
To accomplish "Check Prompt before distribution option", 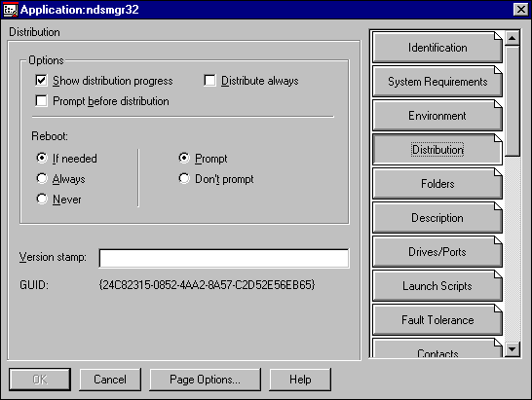I will click(x=41, y=101).
